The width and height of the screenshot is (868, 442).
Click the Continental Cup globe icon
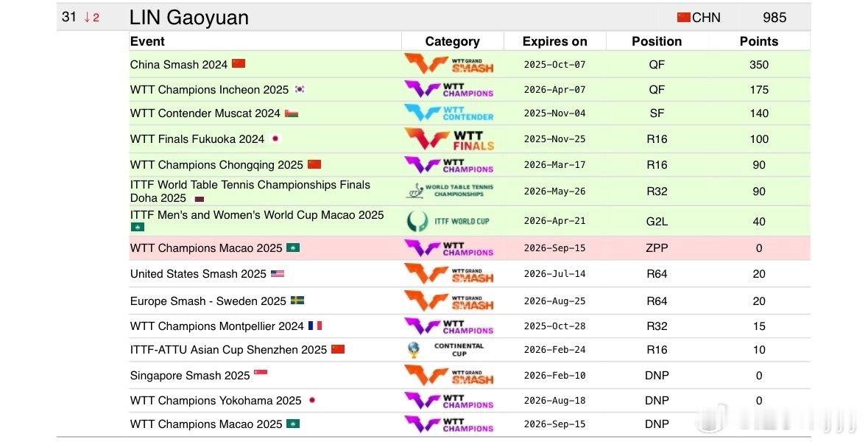tap(414, 349)
